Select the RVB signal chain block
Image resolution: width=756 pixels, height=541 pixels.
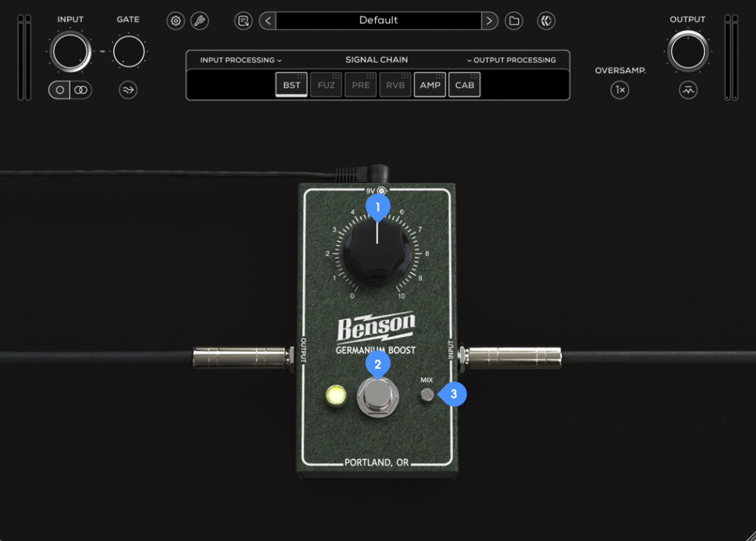[x=395, y=85]
